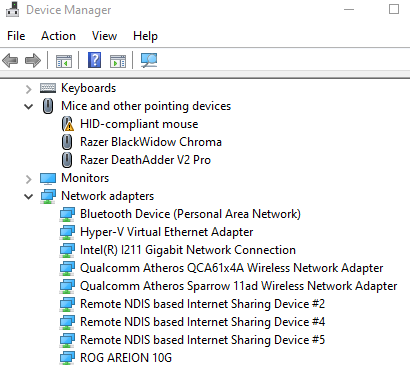
Task: Select HID-compliant mouse entry
Action: pyautogui.click(x=139, y=124)
